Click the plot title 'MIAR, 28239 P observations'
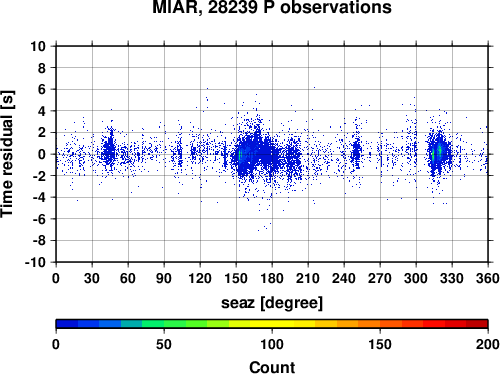The image size is (500, 374). click(x=272, y=7)
